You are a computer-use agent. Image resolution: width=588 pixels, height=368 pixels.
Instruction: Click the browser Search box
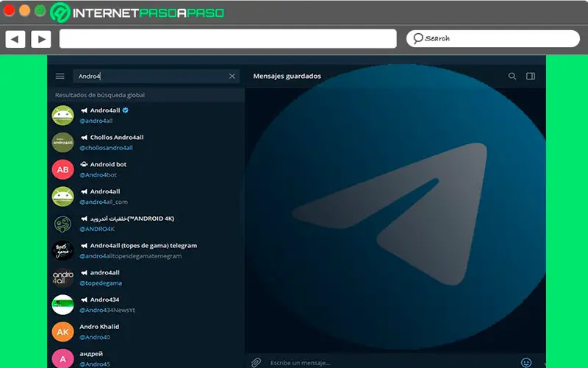(x=493, y=38)
